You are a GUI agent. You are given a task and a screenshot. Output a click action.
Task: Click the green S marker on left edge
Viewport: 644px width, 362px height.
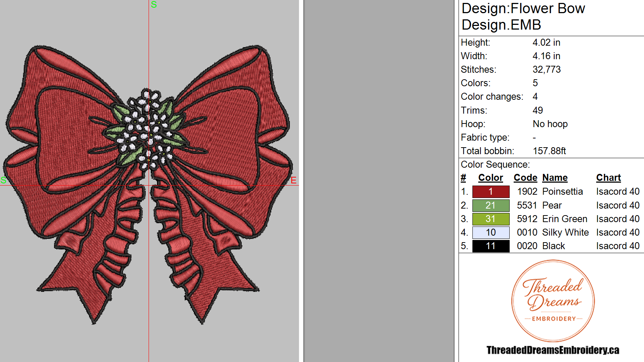pyautogui.click(x=4, y=180)
